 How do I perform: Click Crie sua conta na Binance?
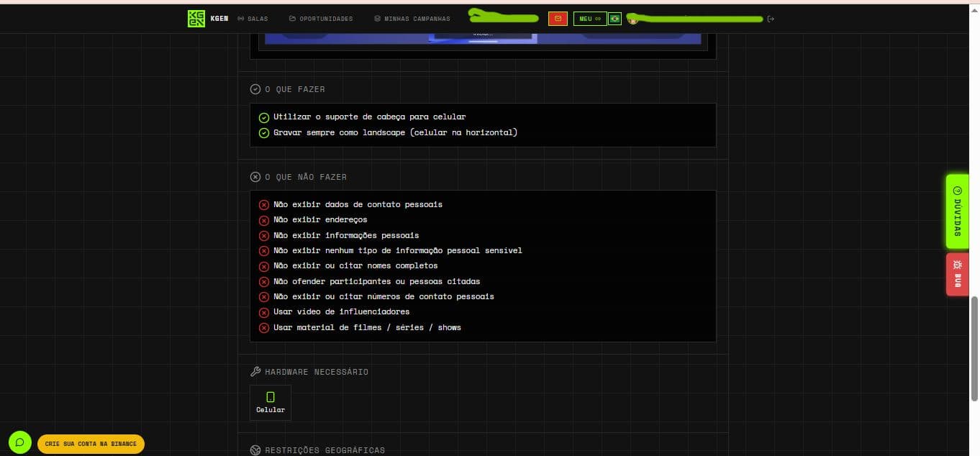pyautogui.click(x=91, y=444)
